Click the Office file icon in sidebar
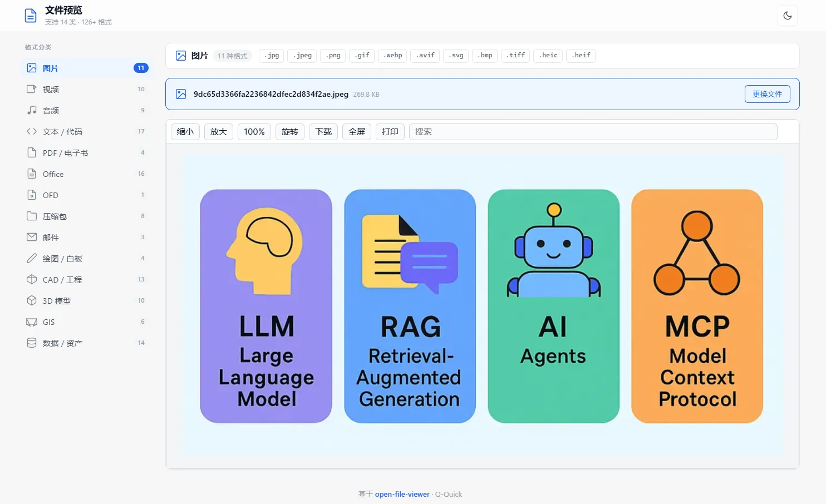 coord(32,174)
